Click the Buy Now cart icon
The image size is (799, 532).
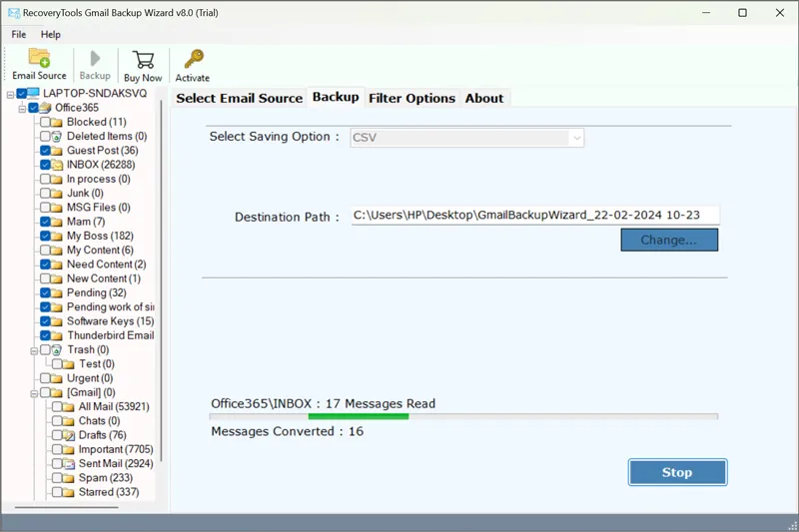pos(143,59)
